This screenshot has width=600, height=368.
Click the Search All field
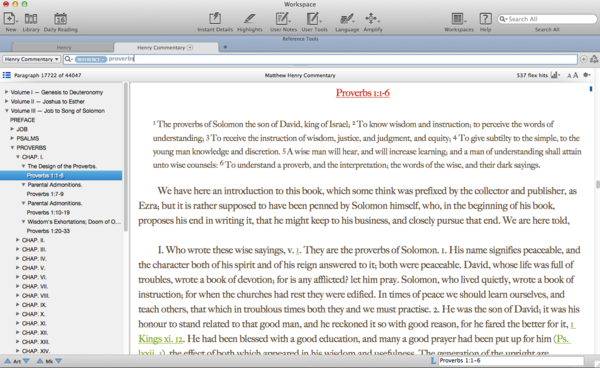[x=547, y=19]
